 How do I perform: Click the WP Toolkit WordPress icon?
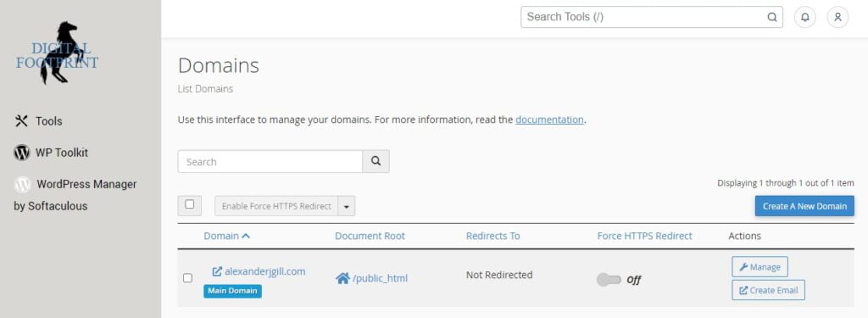point(21,153)
